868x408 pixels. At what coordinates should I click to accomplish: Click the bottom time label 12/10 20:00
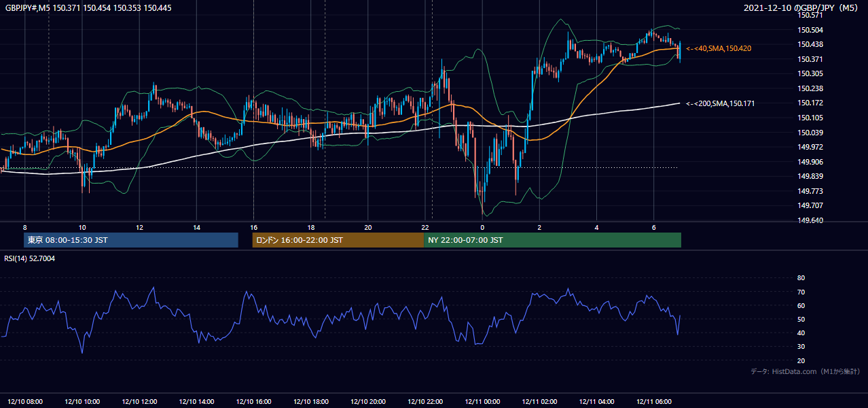(368, 402)
